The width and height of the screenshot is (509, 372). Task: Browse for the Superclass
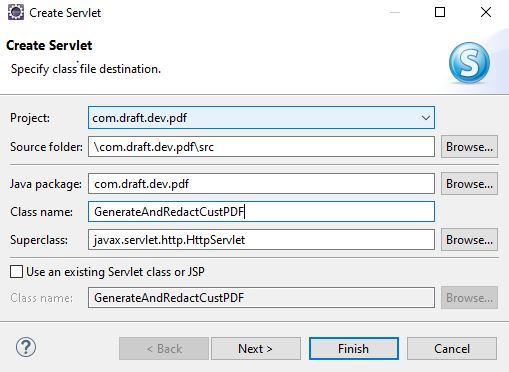click(469, 240)
